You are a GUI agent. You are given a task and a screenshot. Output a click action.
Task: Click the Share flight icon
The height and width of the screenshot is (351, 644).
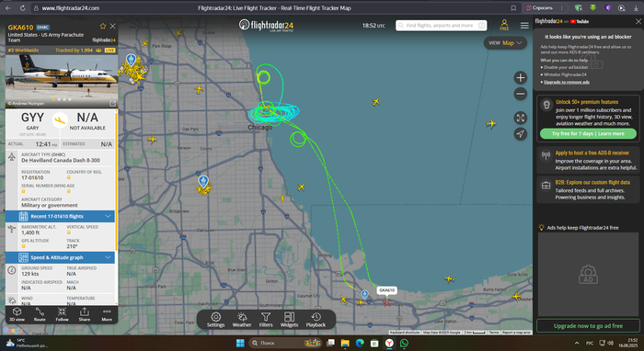(85, 314)
